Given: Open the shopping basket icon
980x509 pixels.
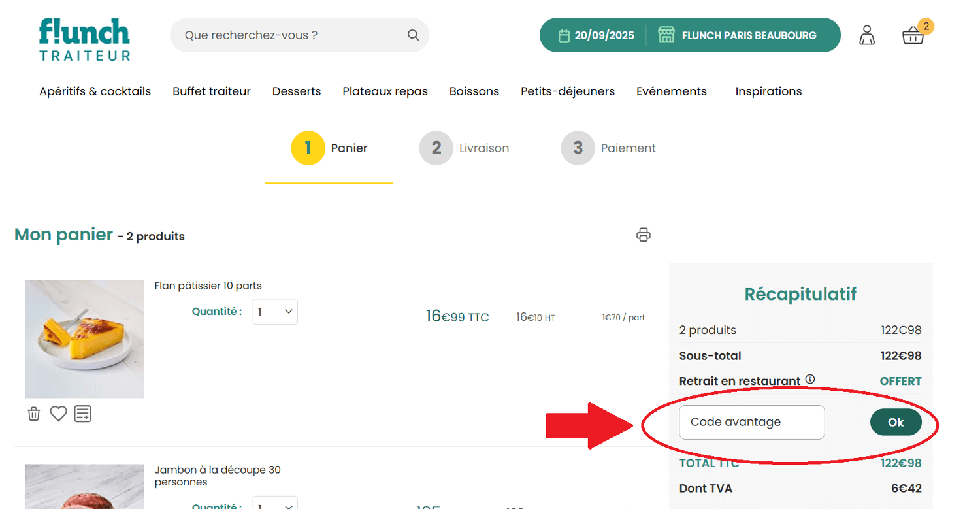Looking at the screenshot, I should [913, 36].
